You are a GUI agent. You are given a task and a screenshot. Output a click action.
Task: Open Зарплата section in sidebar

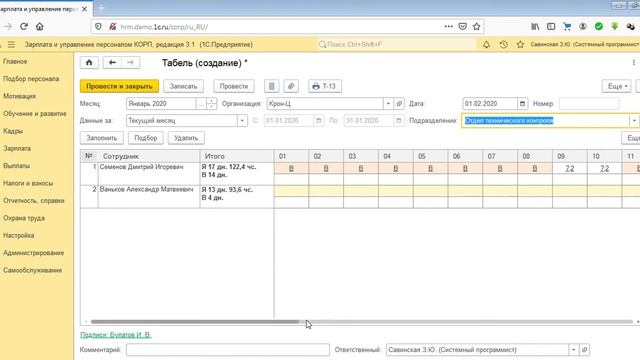coord(17,149)
